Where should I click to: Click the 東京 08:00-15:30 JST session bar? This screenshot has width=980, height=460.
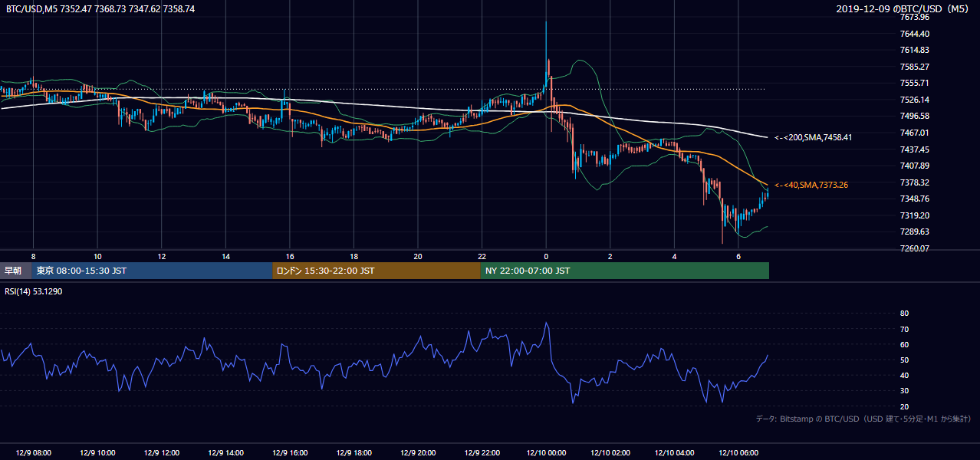pyautogui.click(x=152, y=271)
